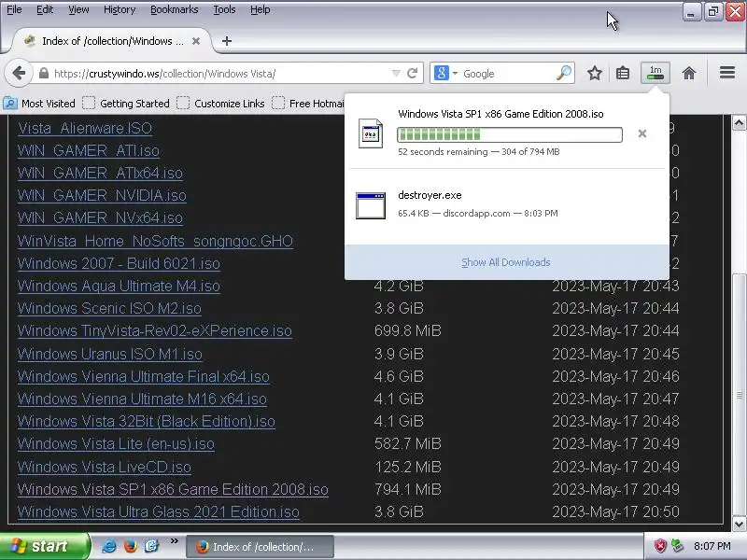
Task: Open the Free Hotmail bookmark
Action: (x=308, y=104)
